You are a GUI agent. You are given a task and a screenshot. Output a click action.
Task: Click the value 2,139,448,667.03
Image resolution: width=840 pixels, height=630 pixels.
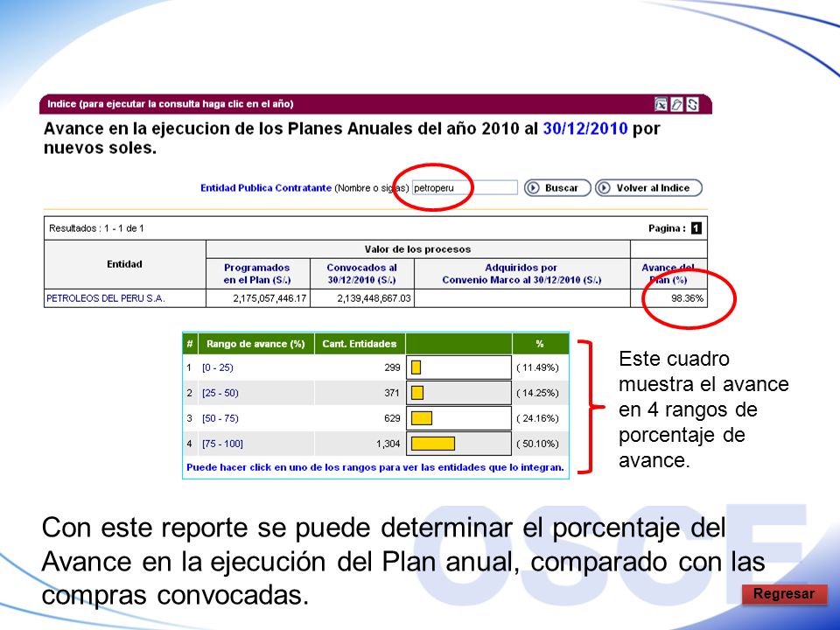pyautogui.click(x=374, y=298)
